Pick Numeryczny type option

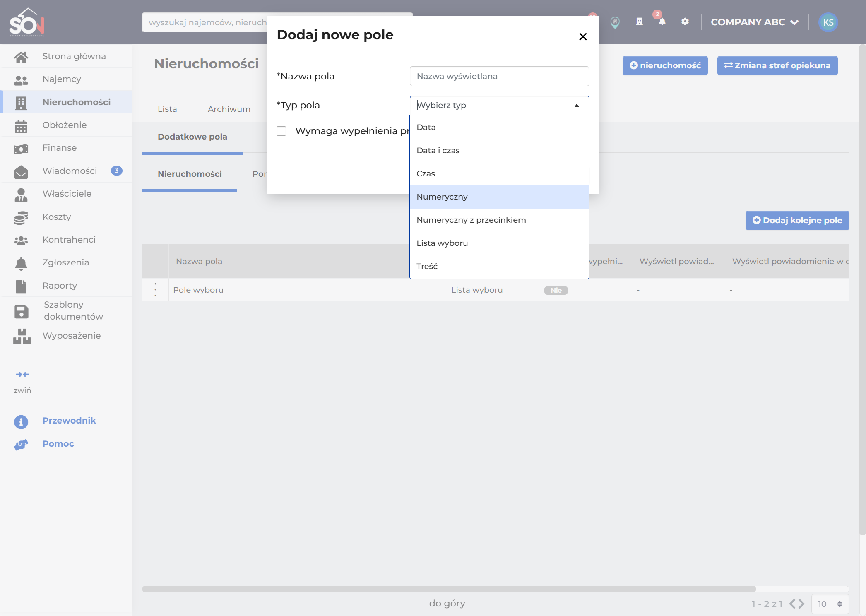[x=499, y=197]
